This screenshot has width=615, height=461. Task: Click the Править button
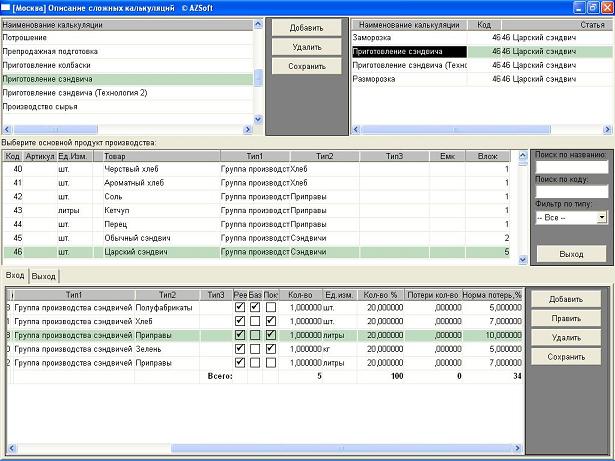pos(566,318)
